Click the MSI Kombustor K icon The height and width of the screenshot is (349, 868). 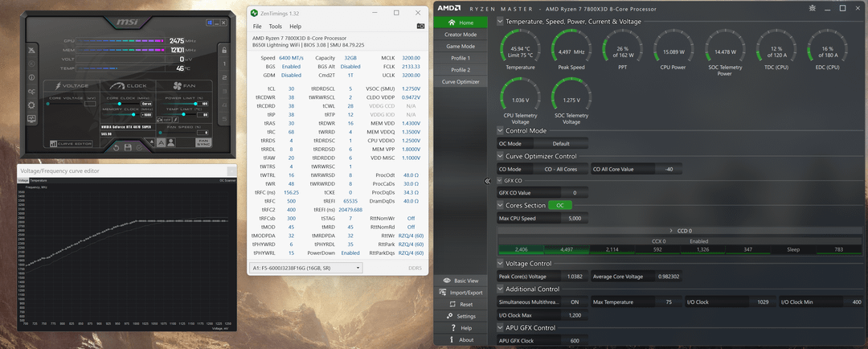31,64
